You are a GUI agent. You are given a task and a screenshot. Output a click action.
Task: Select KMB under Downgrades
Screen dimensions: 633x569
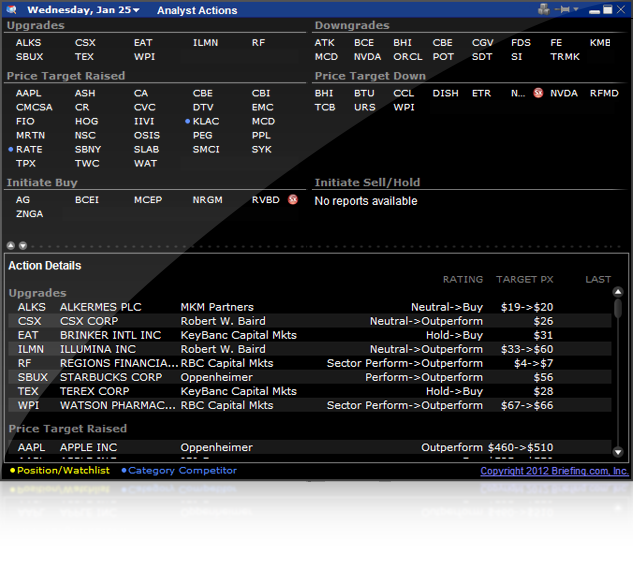pos(600,42)
